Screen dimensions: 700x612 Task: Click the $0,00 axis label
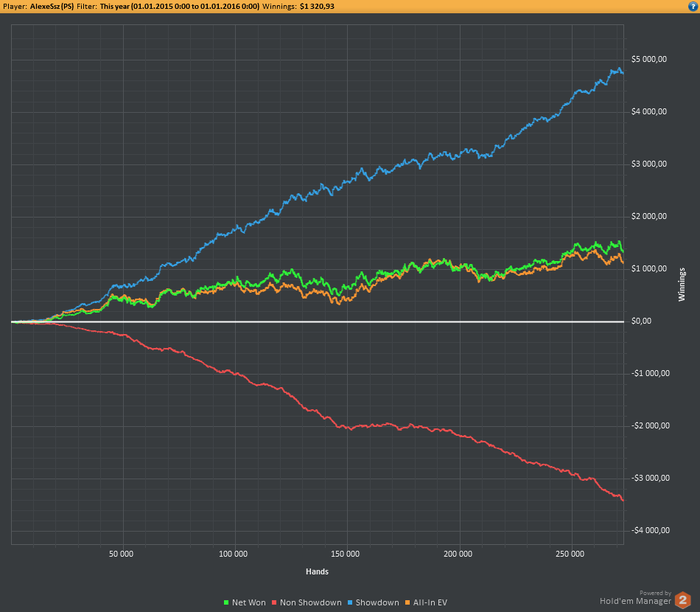point(642,321)
